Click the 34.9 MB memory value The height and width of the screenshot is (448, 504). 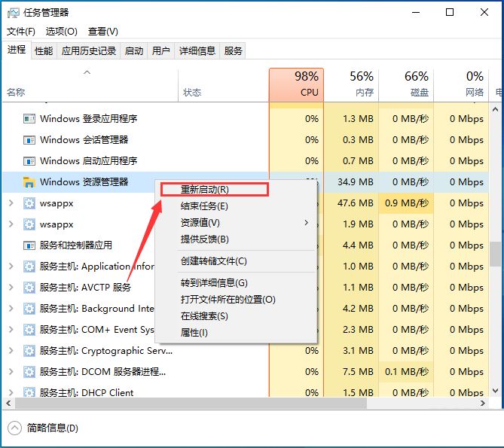pos(355,182)
